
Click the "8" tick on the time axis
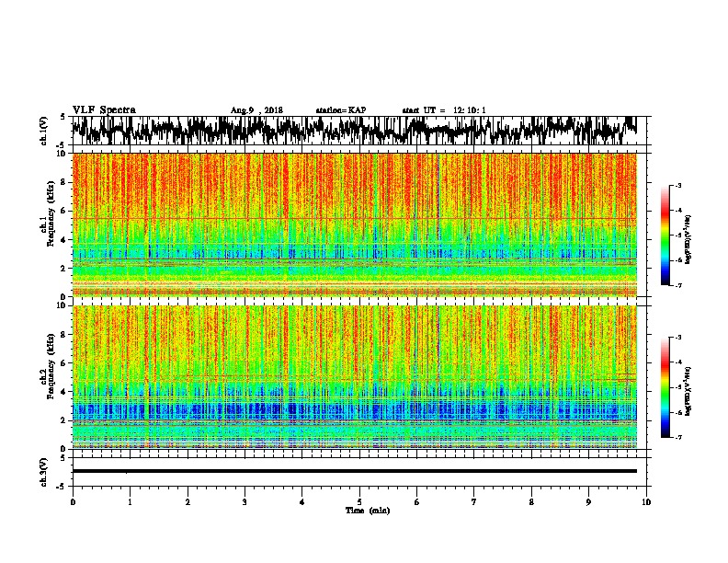[x=531, y=502]
